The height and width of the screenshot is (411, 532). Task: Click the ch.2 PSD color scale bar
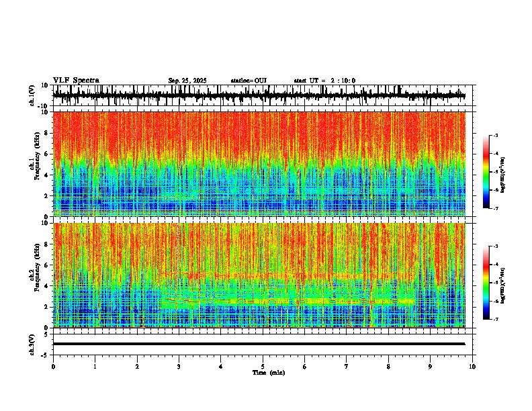(486, 283)
